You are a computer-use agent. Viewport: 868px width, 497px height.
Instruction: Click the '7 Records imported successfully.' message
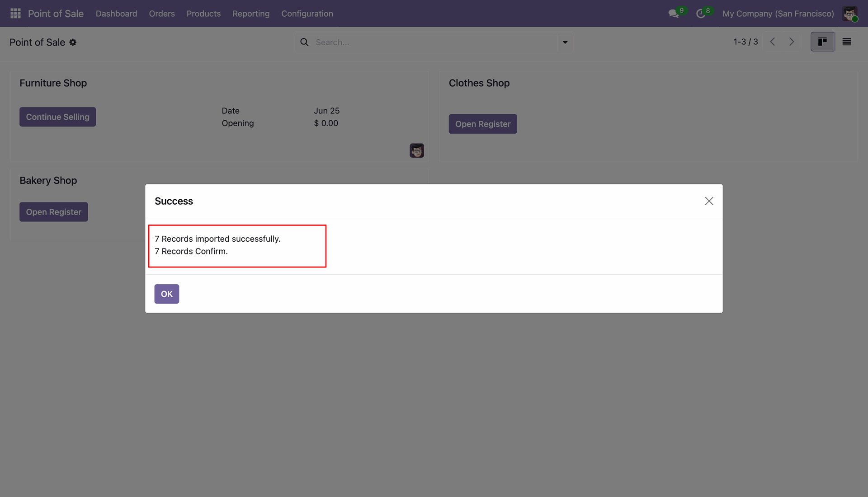coord(217,239)
